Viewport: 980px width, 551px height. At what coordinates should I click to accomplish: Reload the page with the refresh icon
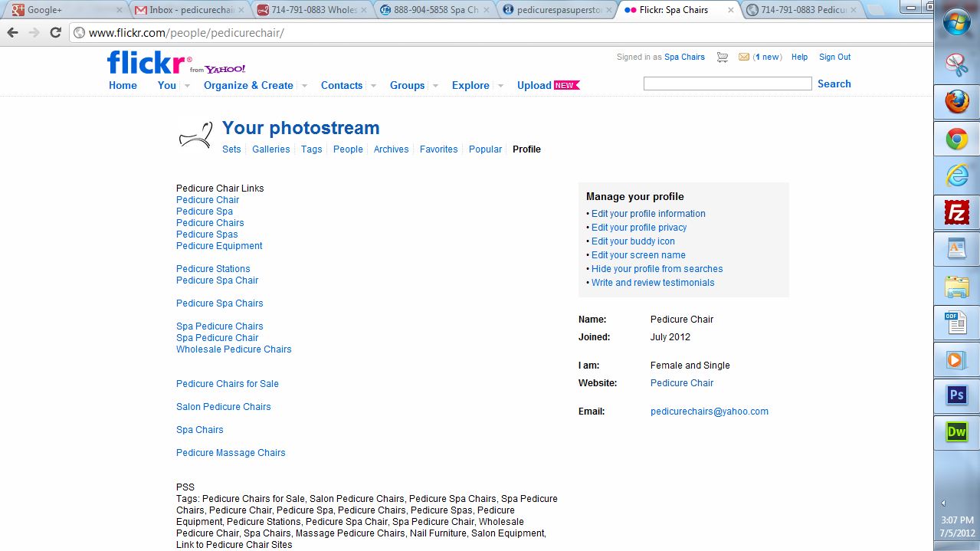(x=55, y=33)
